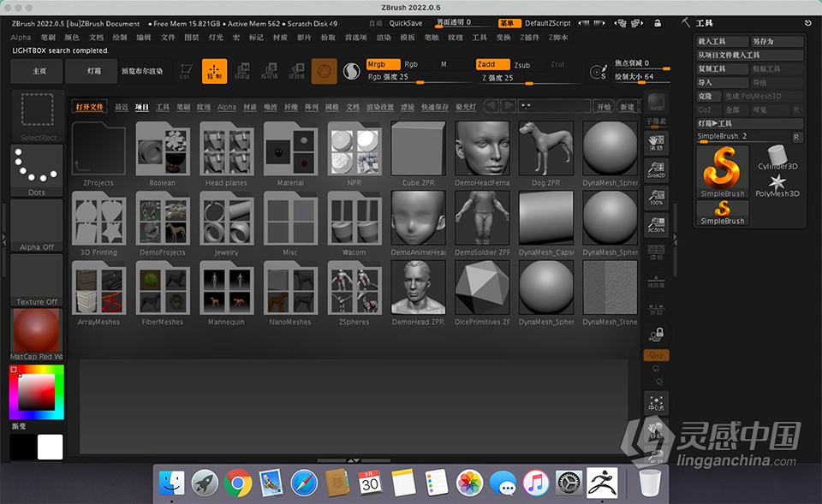This screenshot has height=504, width=822.
Task: Click the Zoom2D icon
Action: 656,170
